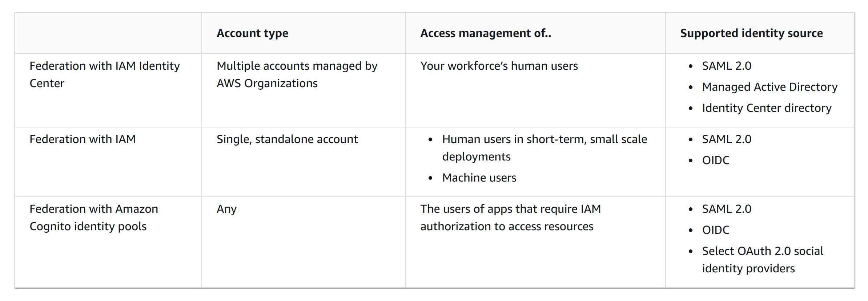Click "Human users in short-term, small scale deployments"
Screen dimensions: 868x301
click(x=544, y=148)
